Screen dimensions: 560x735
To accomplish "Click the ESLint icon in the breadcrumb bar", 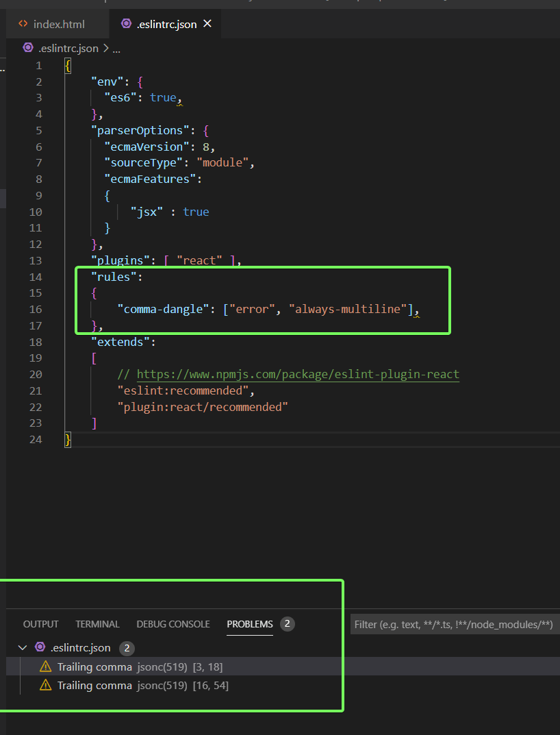I will point(27,48).
